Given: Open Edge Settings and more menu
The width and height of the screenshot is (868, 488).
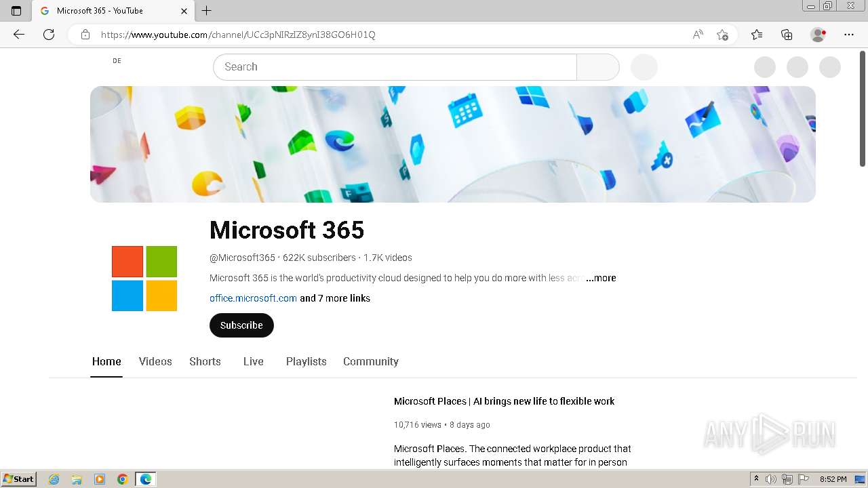Looking at the screenshot, I should click(x=849, y=35).
